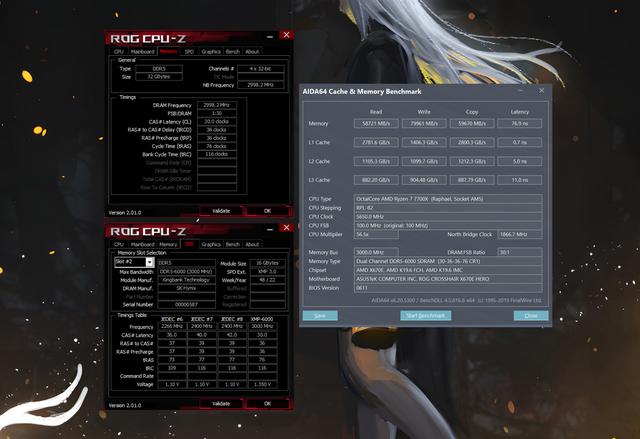This screenshot has width=640, height=439.
Task: Open CPU tab in top CPU-Z window
Action: click(119, 51)
